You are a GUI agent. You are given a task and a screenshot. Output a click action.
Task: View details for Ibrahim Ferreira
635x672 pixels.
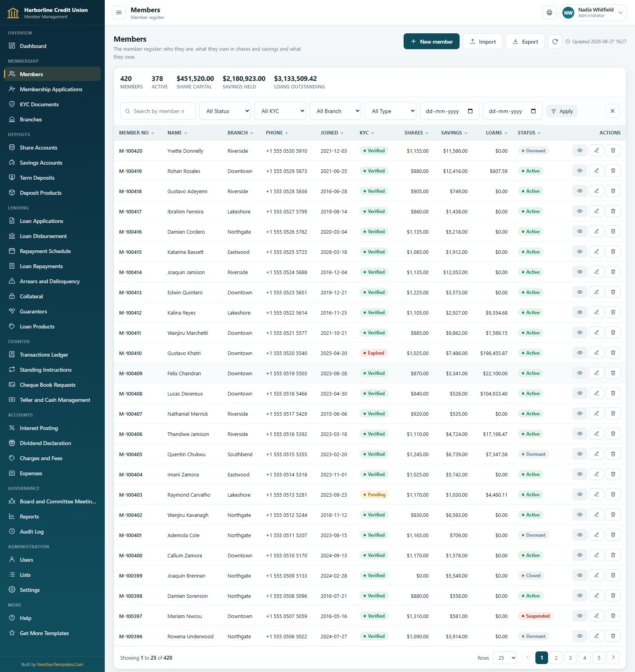coord(580,211)
